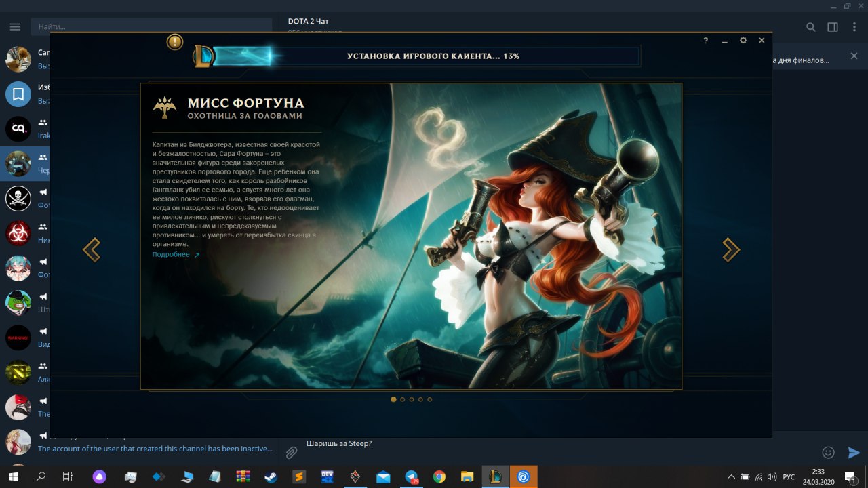This screenshot has width=868, height=488.
Task: Open File Explorer from the taskbar
Action: (467, 476)
